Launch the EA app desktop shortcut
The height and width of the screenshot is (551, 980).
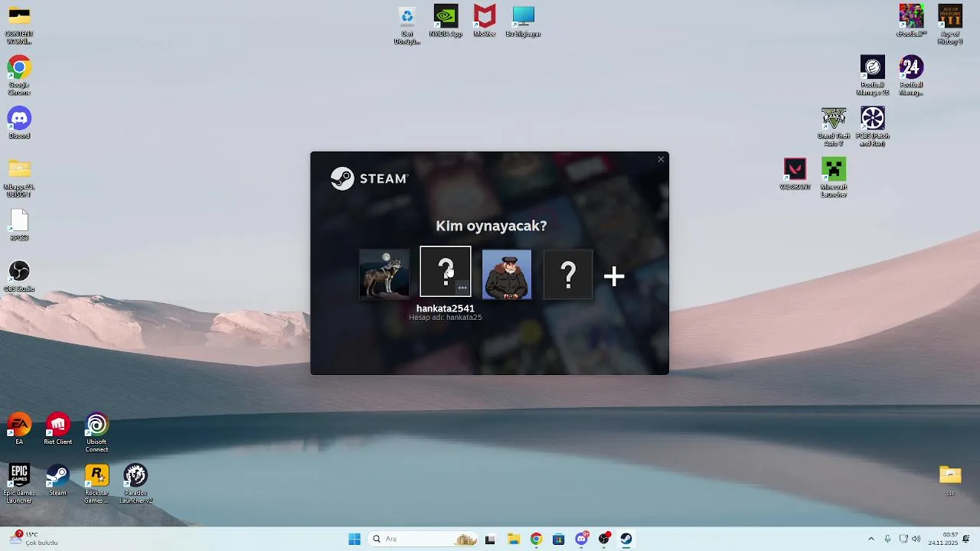(19, 429)
